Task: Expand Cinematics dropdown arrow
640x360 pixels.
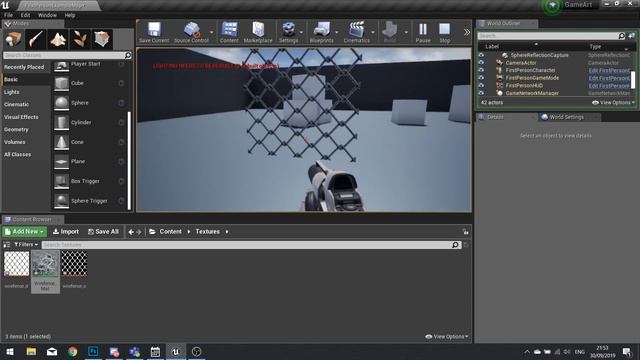Action: coord(372,32)
